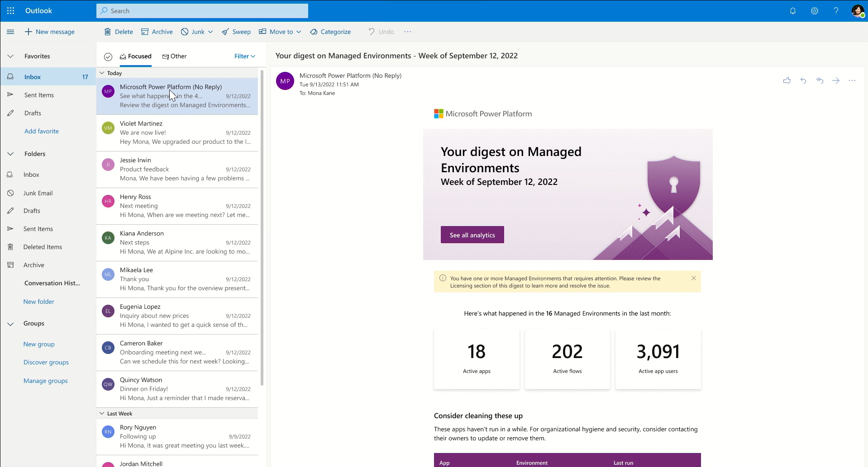868x467 pixels.
Task: Dismiss the yellow attention warning banner
Action: (x=694, y=278)
